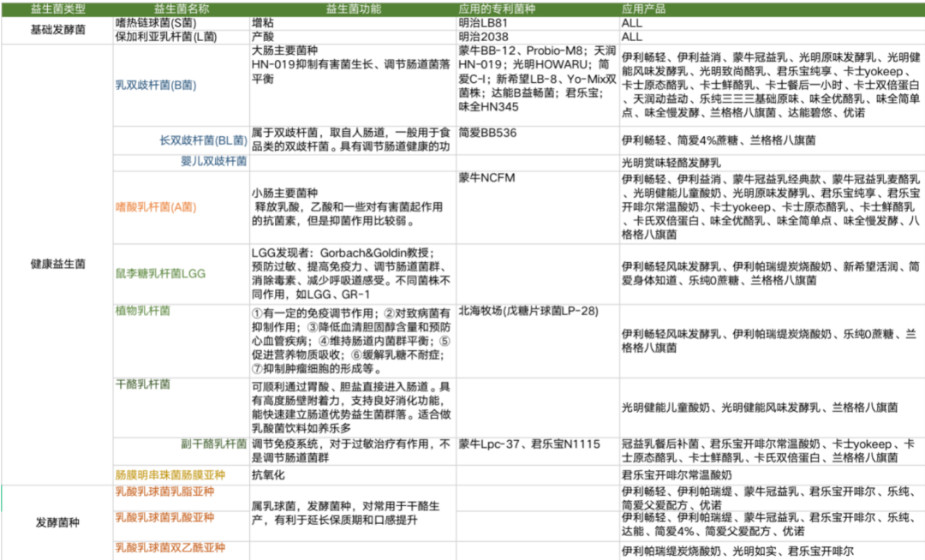Click the 益生菌类型 column header
This screenshot has width=925, height=560.
[57, 9]
